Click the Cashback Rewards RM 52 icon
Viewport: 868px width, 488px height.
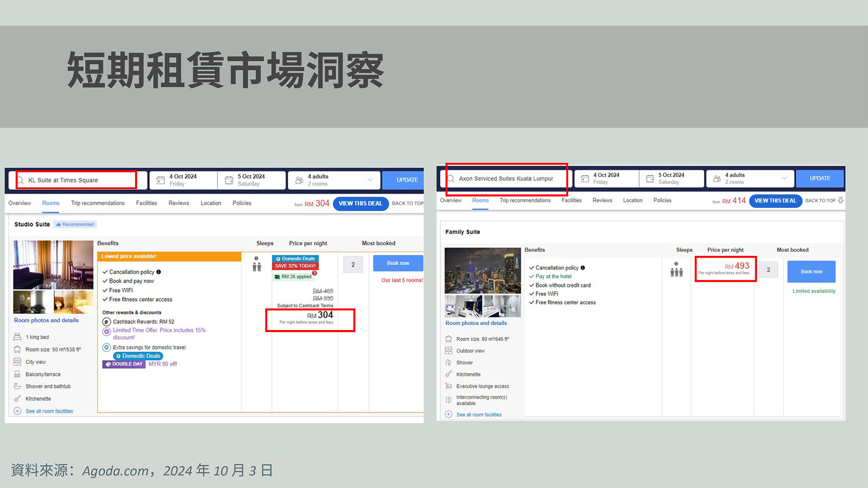107,322
